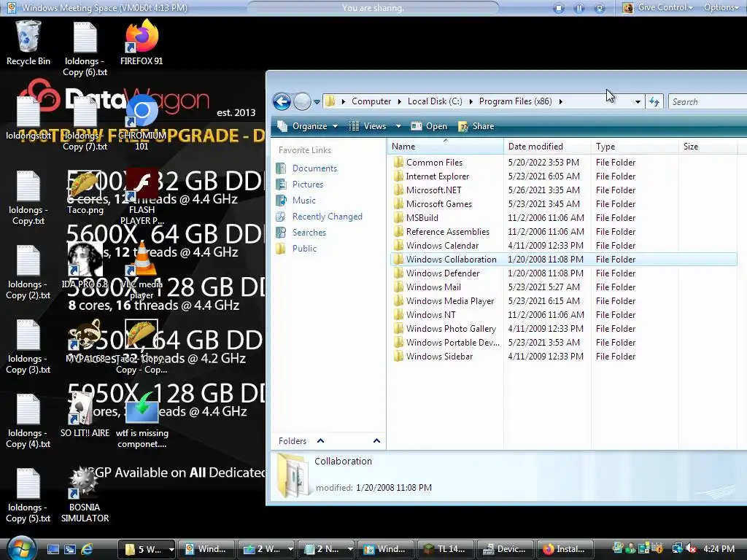The height and width of the screenshot is (560, 747).
Task: Expand the arrow after Program Files (x86)
Action: pyautogui.click(x=561, y=101)
